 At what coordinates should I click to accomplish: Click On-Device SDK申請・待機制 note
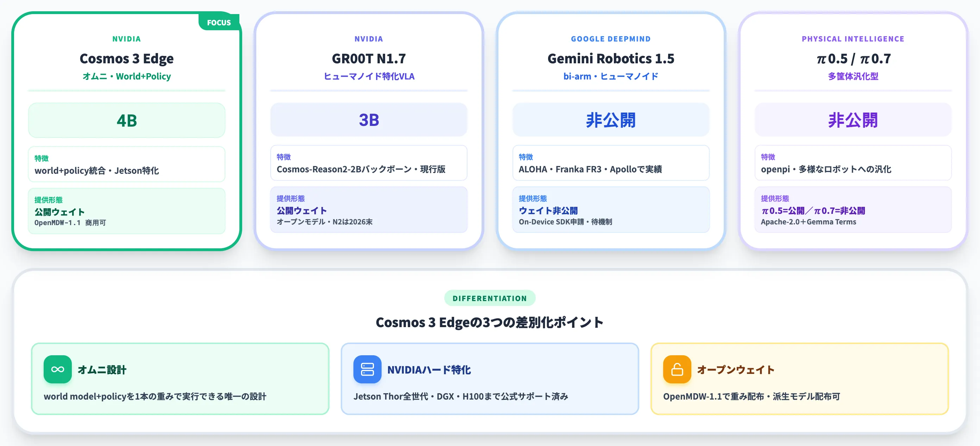(x=565, y=222)
